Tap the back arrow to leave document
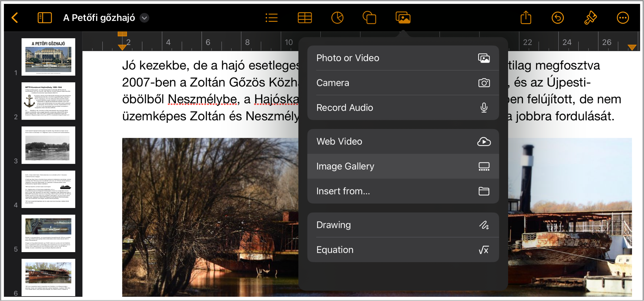This screenshot has width=644, height=301. [x=15, y=18]
